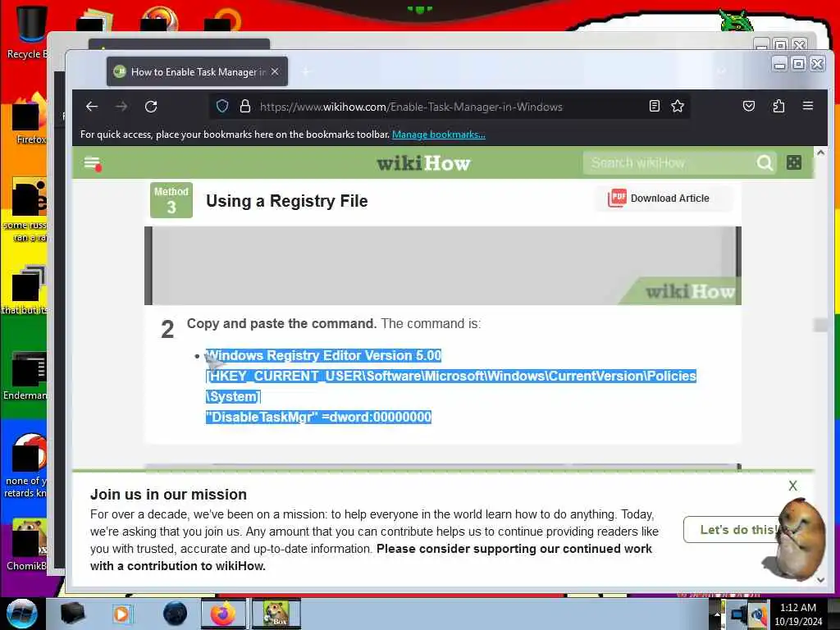The width and height of the screenshot is (840, 630).
Task: Click the page scrollbar down arrow
Action: [x=820, y=580]
